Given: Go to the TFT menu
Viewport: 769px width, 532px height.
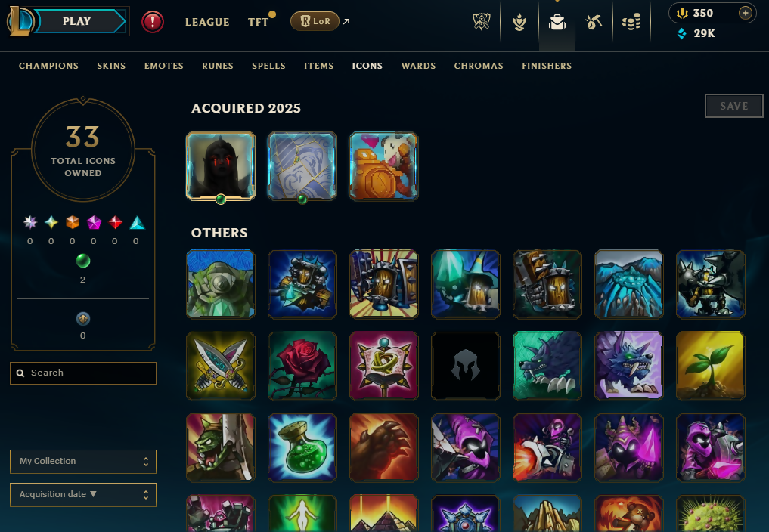Looking at the screenshot, I should tap(259, 22).
